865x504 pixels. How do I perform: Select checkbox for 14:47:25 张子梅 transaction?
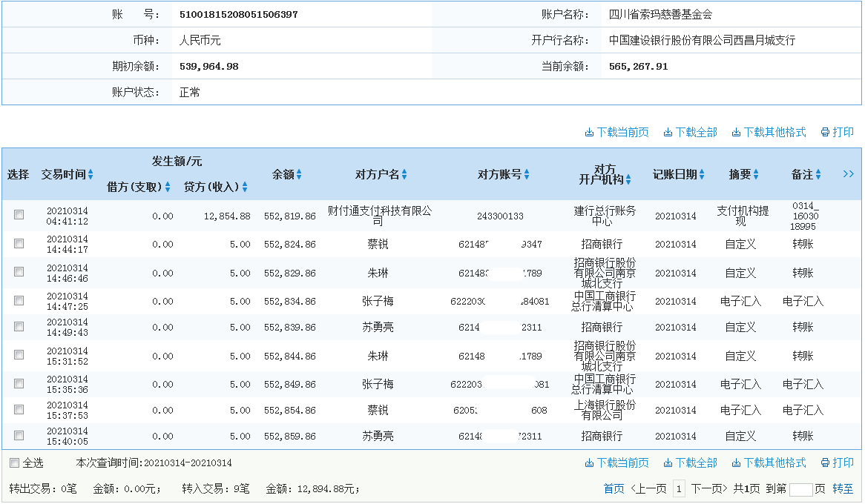click(19, 301)
